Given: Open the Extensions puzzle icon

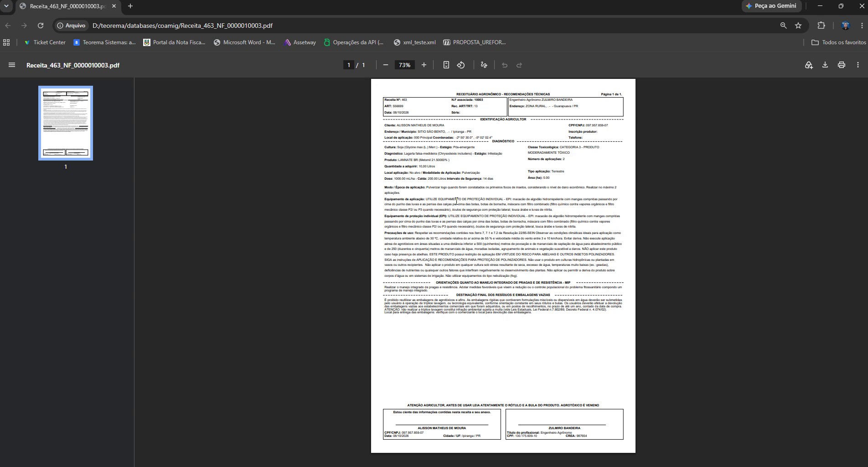Looking at the screenshot, I should point(821,26).
